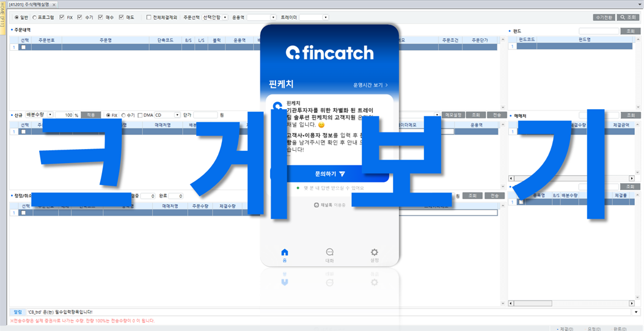Toggle the 매도 checkbox
The width and height of the screenshot is (644, 331).
(121, 17)
